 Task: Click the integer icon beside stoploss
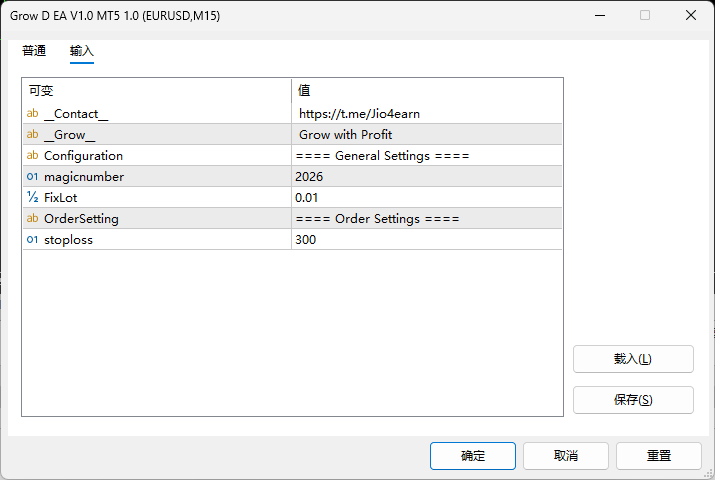click(32, 240)
